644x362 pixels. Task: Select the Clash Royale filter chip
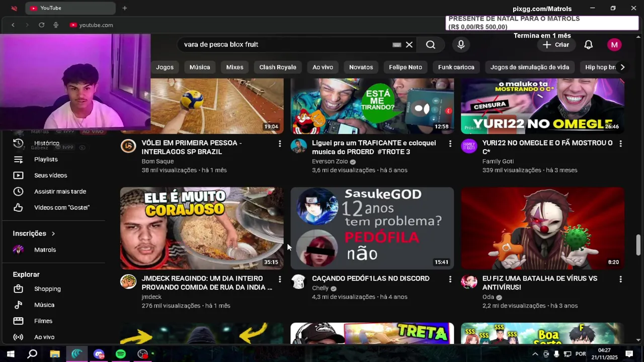tap(278, 67)
